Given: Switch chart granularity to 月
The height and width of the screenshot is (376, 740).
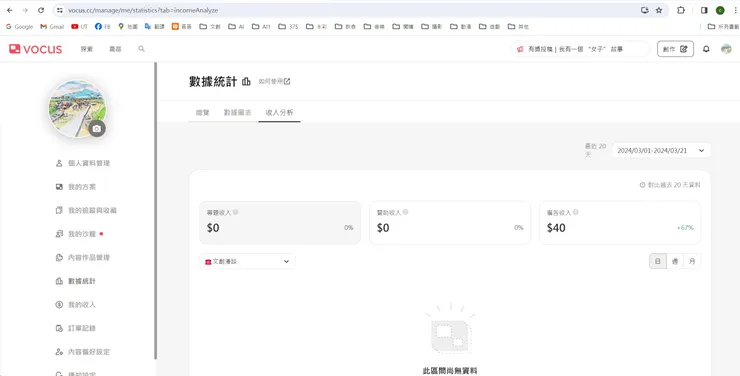Looking at the screenshot, I should coord(692,261).
